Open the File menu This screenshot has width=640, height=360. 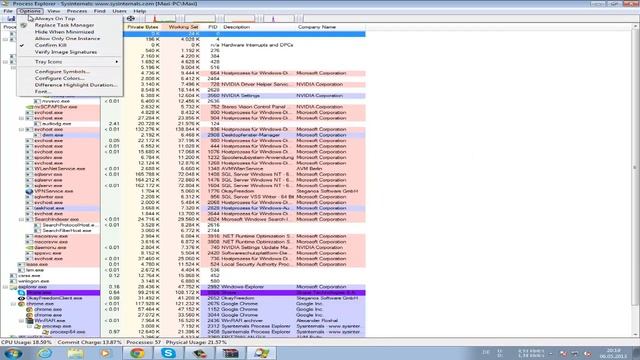[8, 11]
